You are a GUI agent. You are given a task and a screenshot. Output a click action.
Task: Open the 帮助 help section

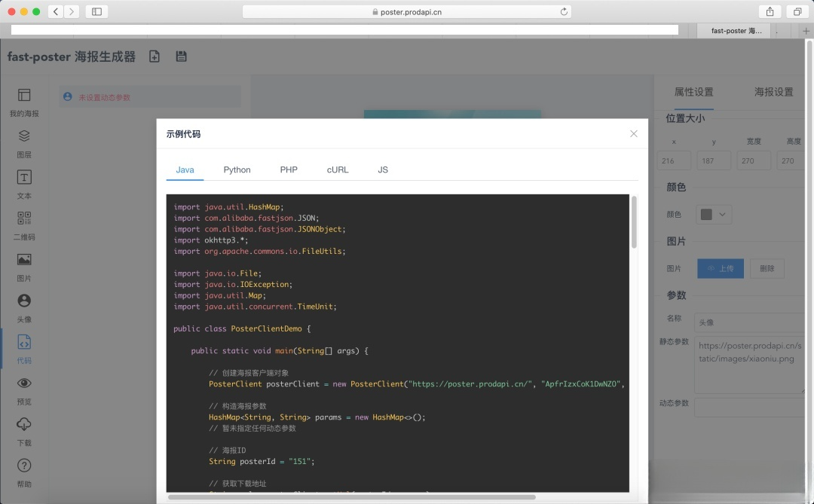(23, 472)
